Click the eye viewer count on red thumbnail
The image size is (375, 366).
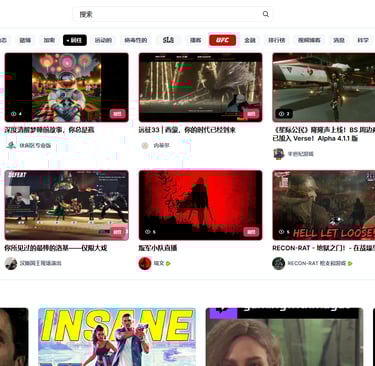pyautogui.click(x=150, y=232)
